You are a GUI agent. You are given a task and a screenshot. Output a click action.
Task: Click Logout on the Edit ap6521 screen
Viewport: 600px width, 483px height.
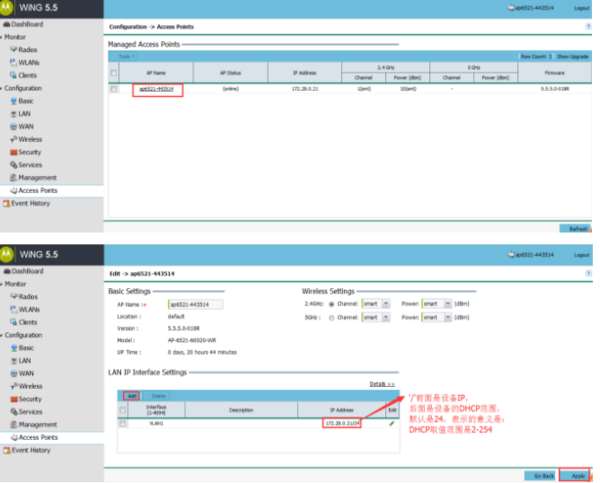click(x=582, y=255)
